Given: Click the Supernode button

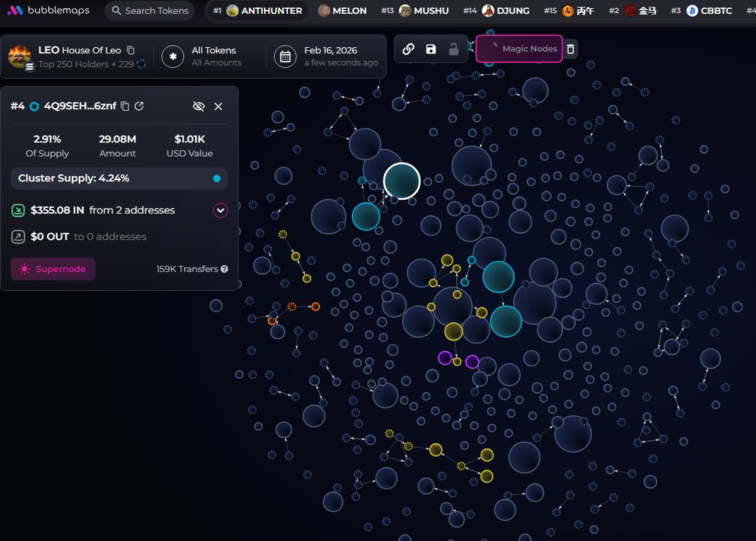Looking at the screenshot, I should click(53, 269).
